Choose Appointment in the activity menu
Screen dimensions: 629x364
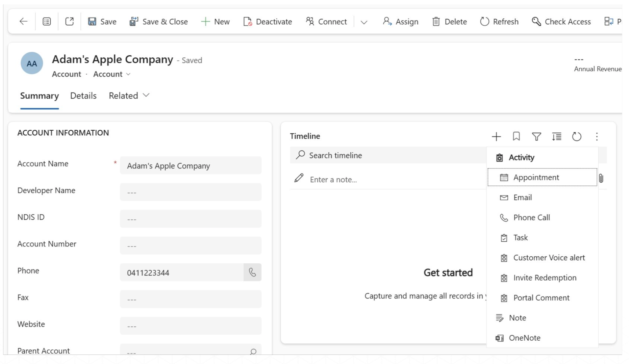(x=536, y=177)
